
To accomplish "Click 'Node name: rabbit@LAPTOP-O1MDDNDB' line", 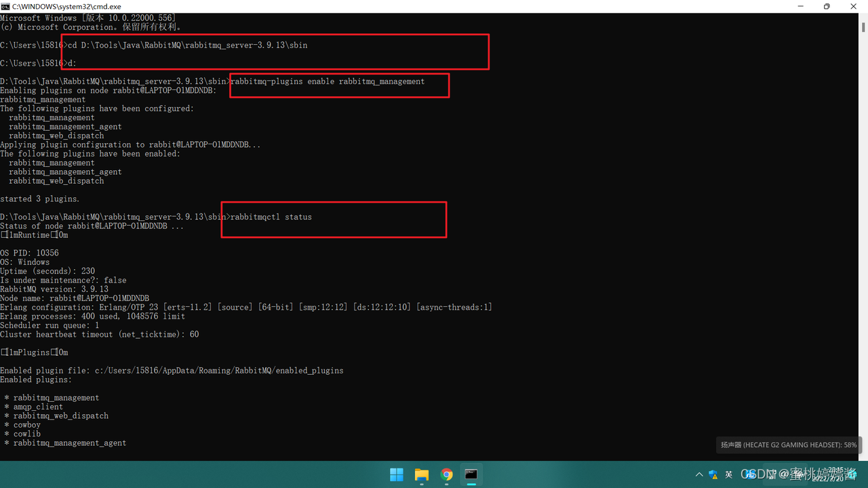I will coord(75,298).
